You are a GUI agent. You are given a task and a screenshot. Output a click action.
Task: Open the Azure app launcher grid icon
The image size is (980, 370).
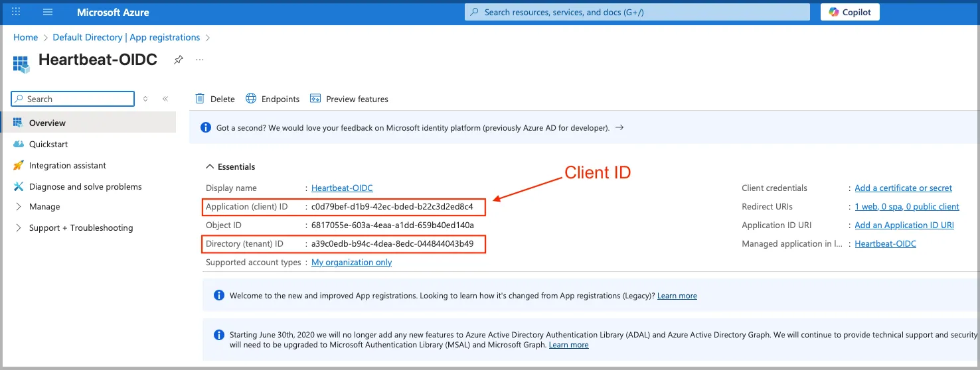(17, 12)
